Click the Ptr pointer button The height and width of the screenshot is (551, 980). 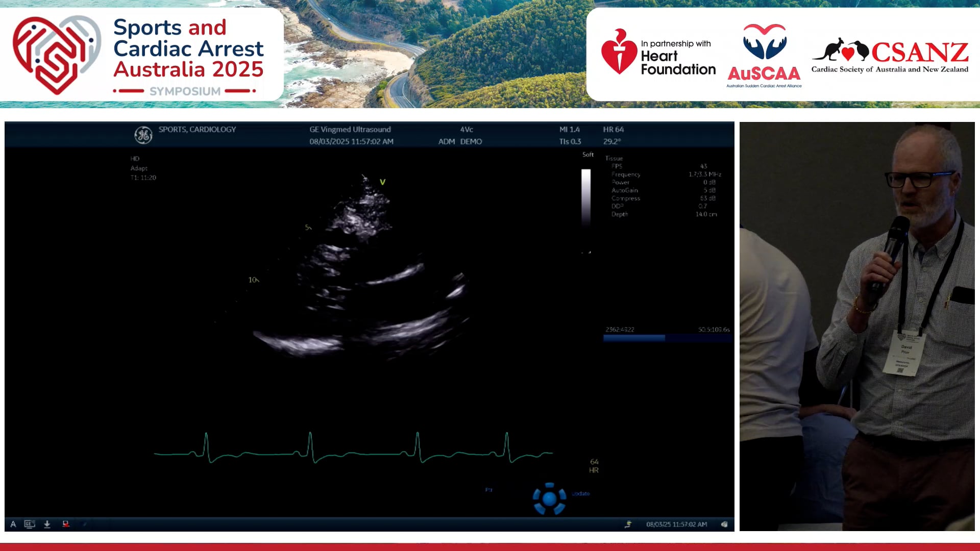pos(488,489)
